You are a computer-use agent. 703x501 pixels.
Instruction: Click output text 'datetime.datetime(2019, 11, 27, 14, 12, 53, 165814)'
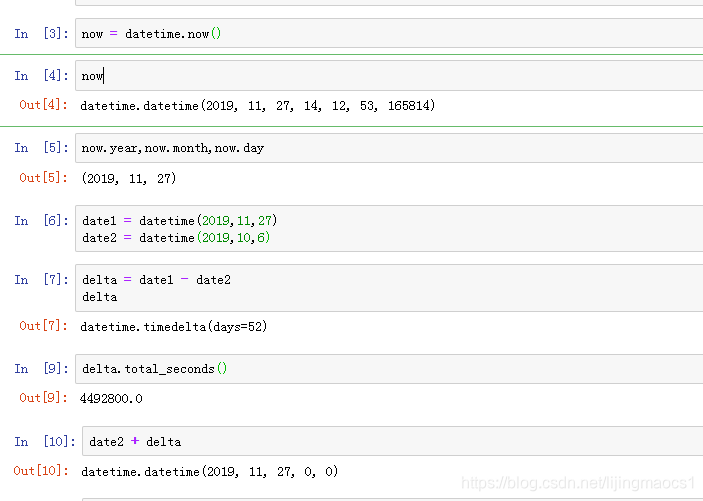pos(258,106)
